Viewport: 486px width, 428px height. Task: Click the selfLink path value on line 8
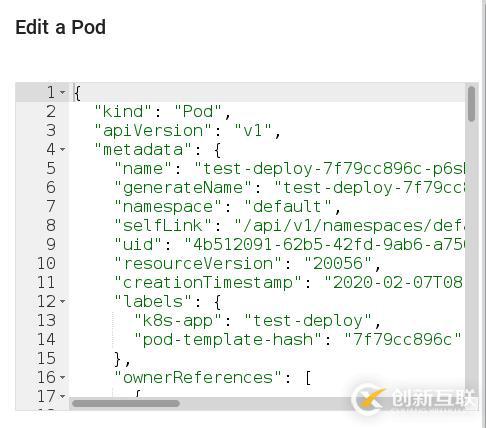350,226
